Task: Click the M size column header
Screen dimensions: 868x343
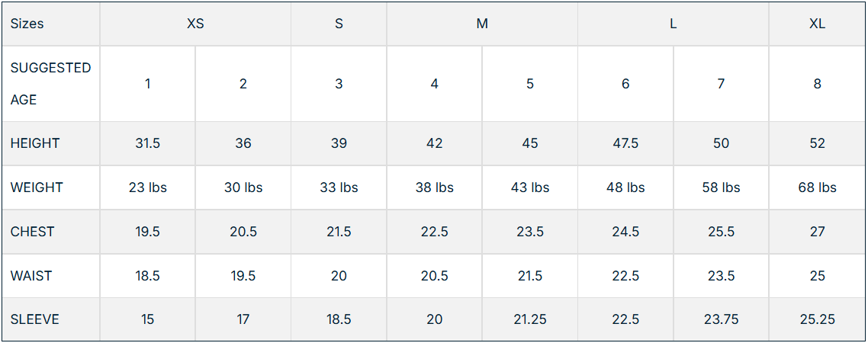Action: pyautogui.click(x=482, y=24)
